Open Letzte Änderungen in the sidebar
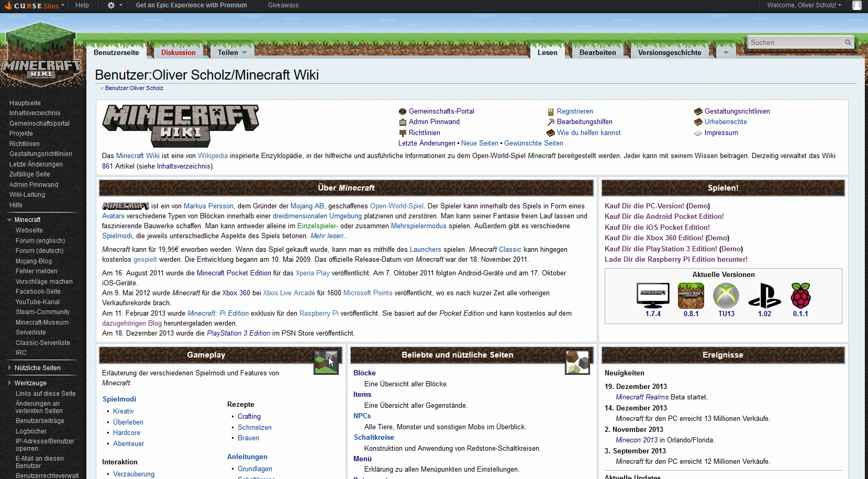Viewport: 868px width, 479px height. [36, 164]
